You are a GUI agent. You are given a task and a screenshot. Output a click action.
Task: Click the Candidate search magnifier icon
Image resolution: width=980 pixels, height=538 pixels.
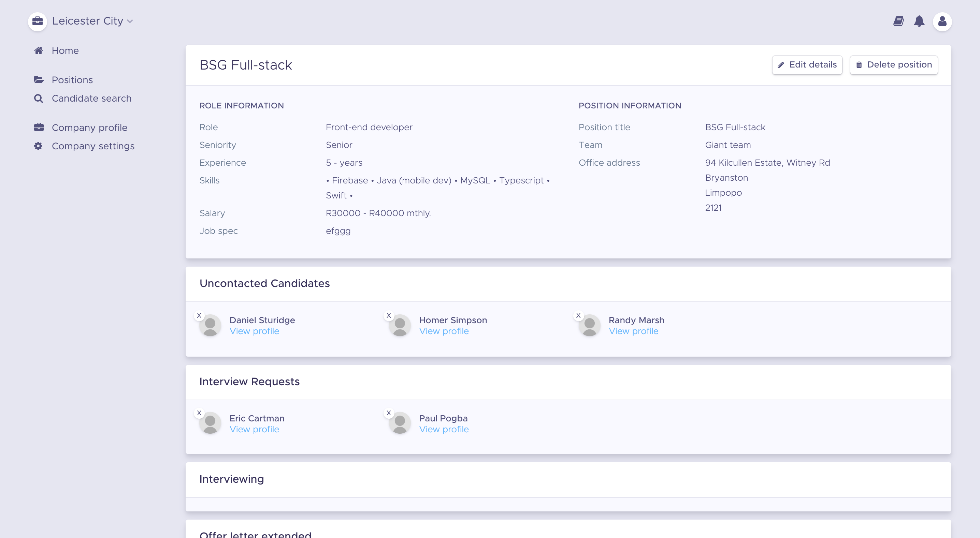click(39, 99)
